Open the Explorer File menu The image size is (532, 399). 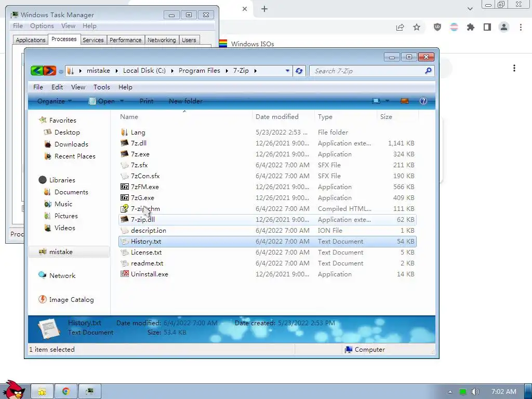pos(38,87)
